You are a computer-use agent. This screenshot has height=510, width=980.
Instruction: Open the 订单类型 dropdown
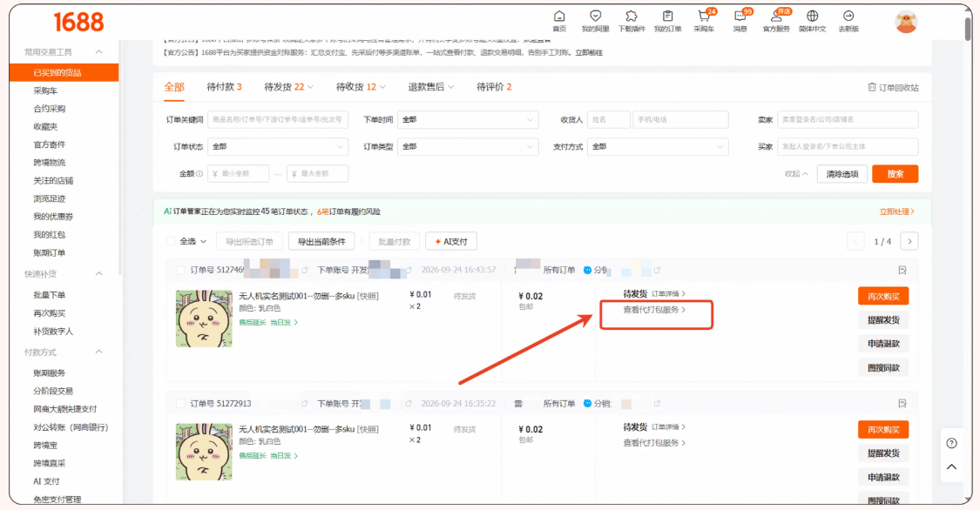coord(468,147)
